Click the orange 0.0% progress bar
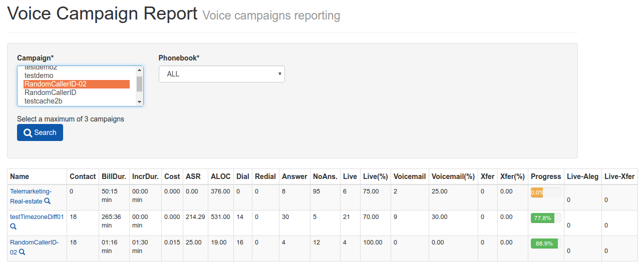 point(537,192)
